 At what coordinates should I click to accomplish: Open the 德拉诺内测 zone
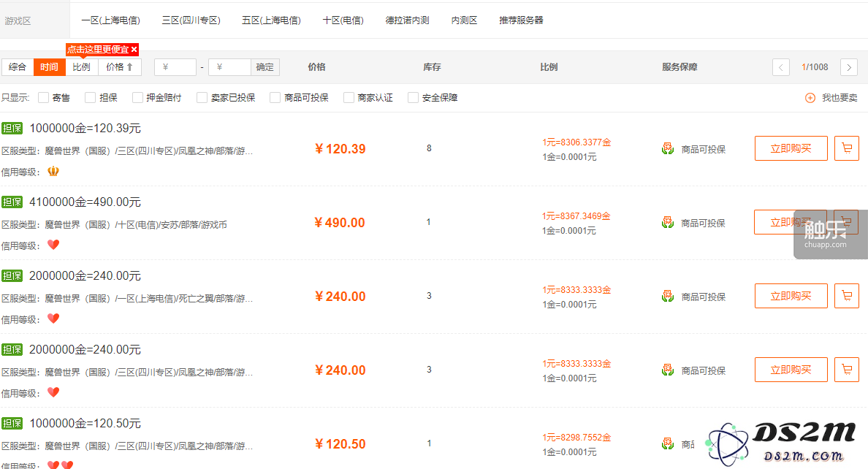408,20
